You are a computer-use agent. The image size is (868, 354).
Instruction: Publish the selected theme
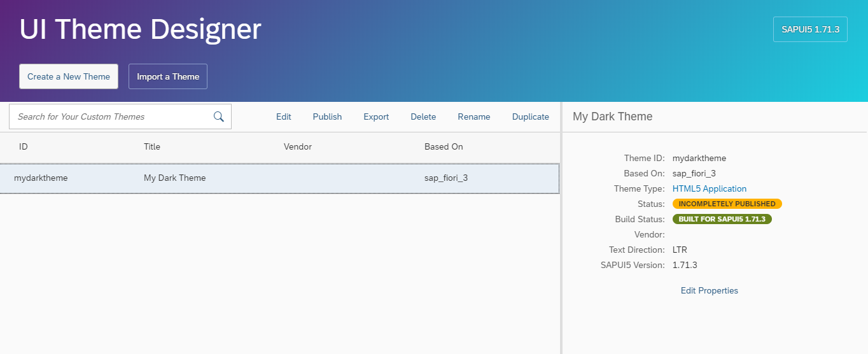(327, 117)
